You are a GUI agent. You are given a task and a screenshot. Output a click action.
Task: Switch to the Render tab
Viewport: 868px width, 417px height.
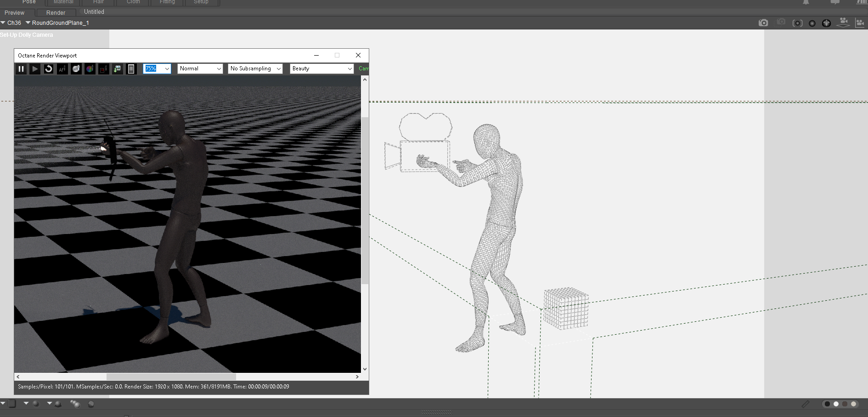tap(56, 12)
